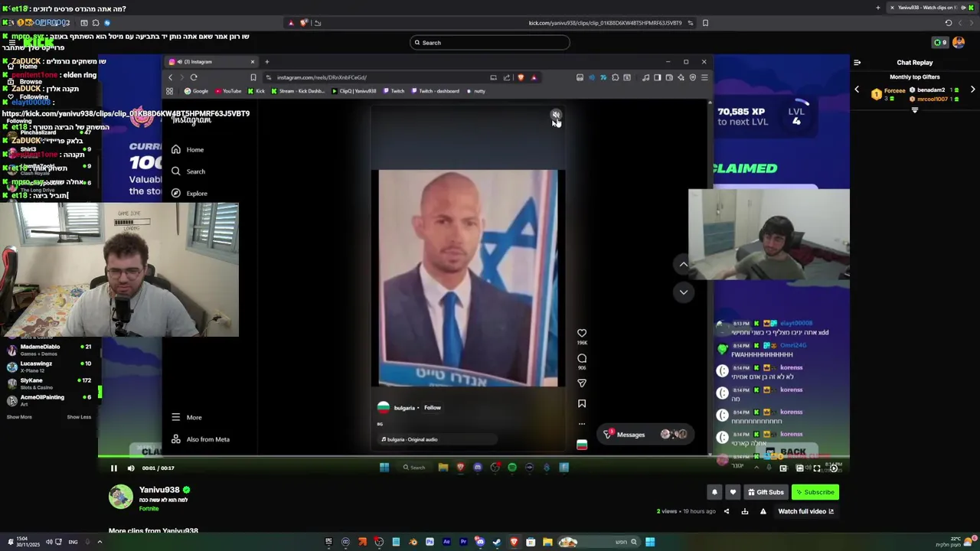Expand the Monthly top Gifters list
The width and height of the screenshot is (980, 551).
tap(914, 110)
